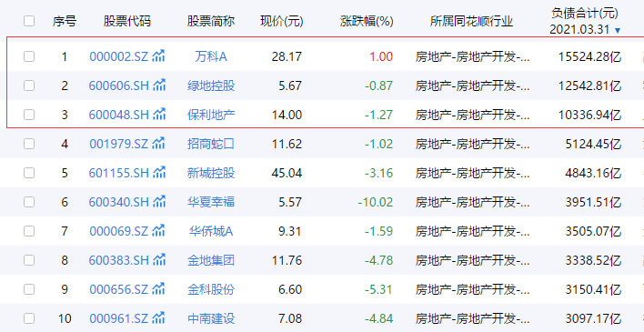Click 负债合计(元) column header

click(585, 14)
